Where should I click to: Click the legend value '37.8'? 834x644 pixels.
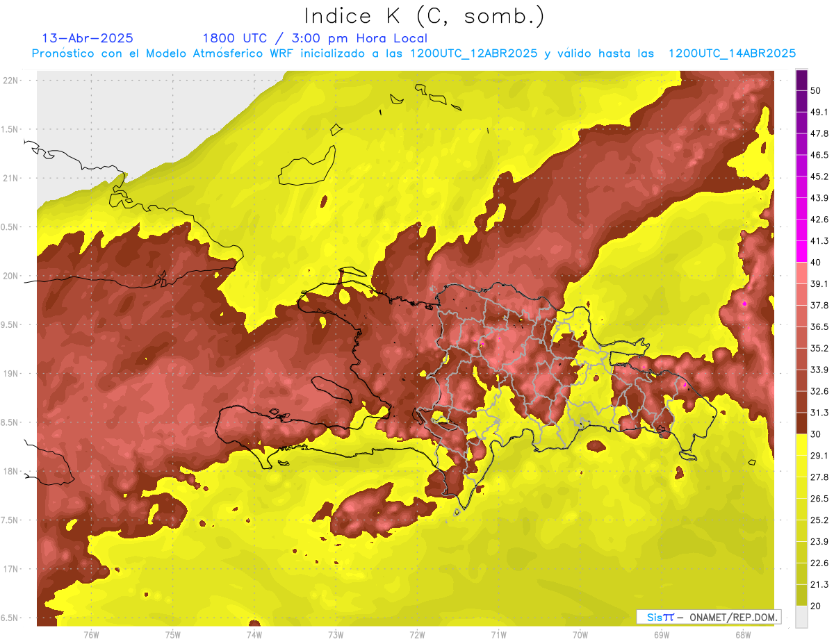pos(819,306)
